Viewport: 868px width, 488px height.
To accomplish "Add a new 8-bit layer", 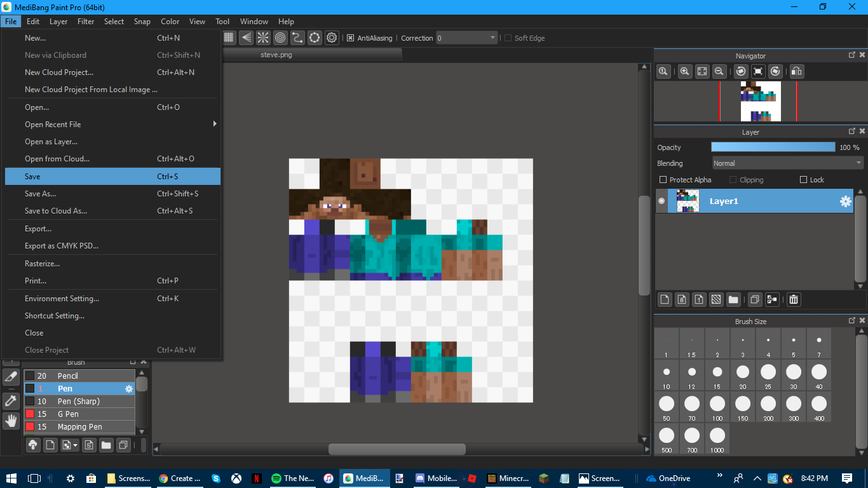I will point(681,299).
